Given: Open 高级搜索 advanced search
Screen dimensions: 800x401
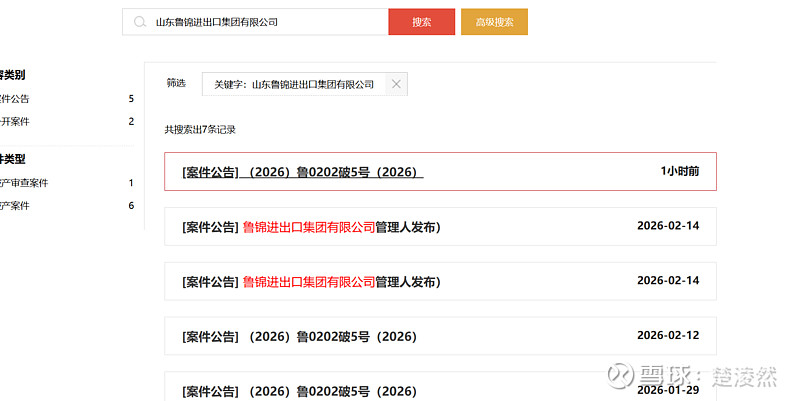Looking at the screenshot, I should (x=494, y=22).
